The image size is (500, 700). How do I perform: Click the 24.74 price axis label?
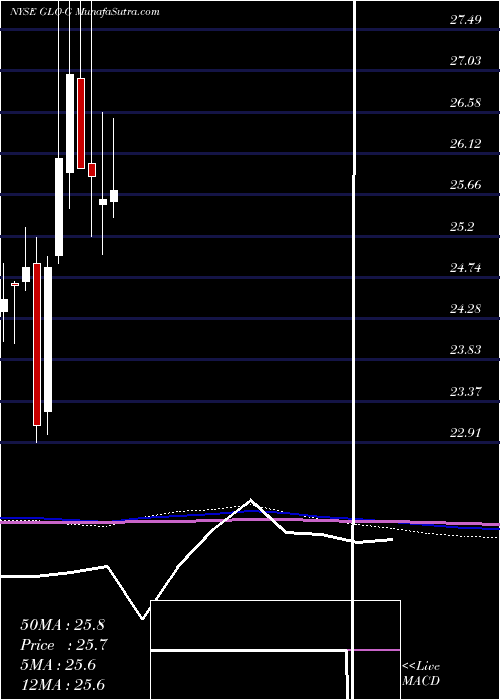465,268
